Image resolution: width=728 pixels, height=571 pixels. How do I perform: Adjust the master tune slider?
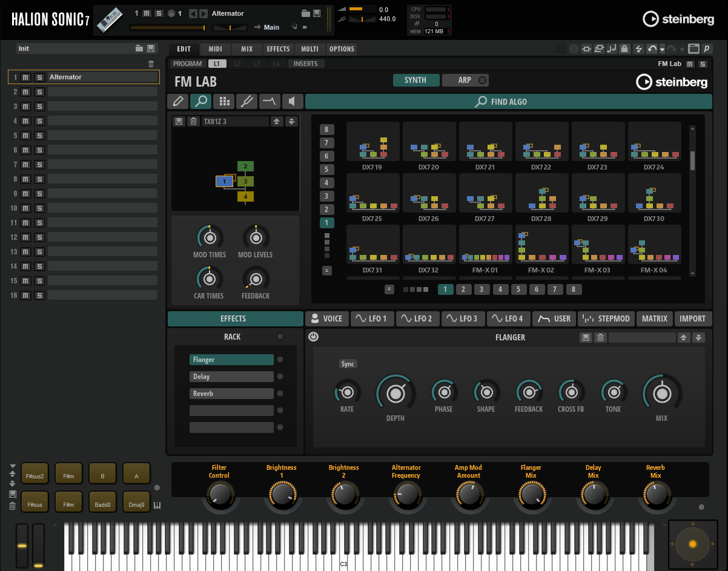[363, 19]
